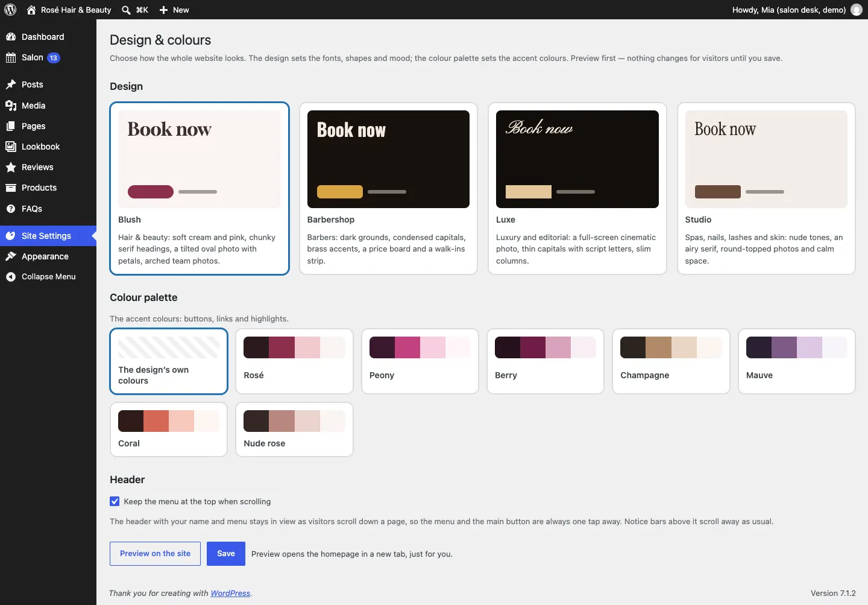
Task: Click the Media library icon
Action: [11, 106]
